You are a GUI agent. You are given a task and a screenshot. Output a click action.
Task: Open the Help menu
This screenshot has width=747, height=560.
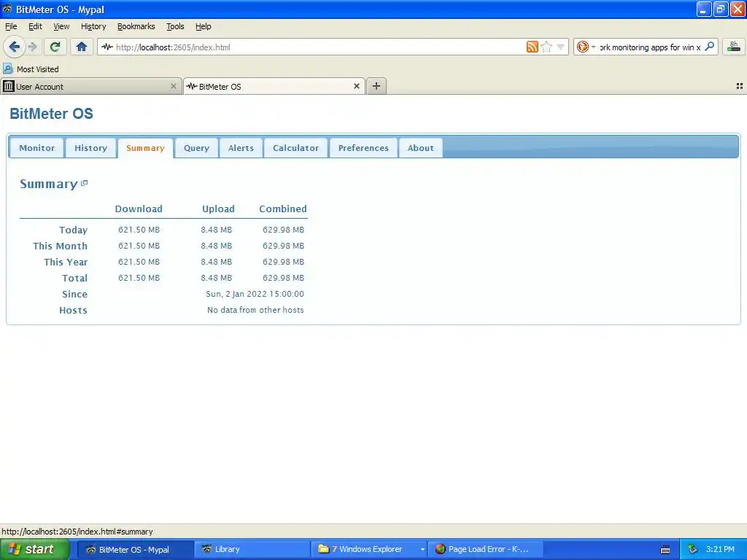pos(203,26)
